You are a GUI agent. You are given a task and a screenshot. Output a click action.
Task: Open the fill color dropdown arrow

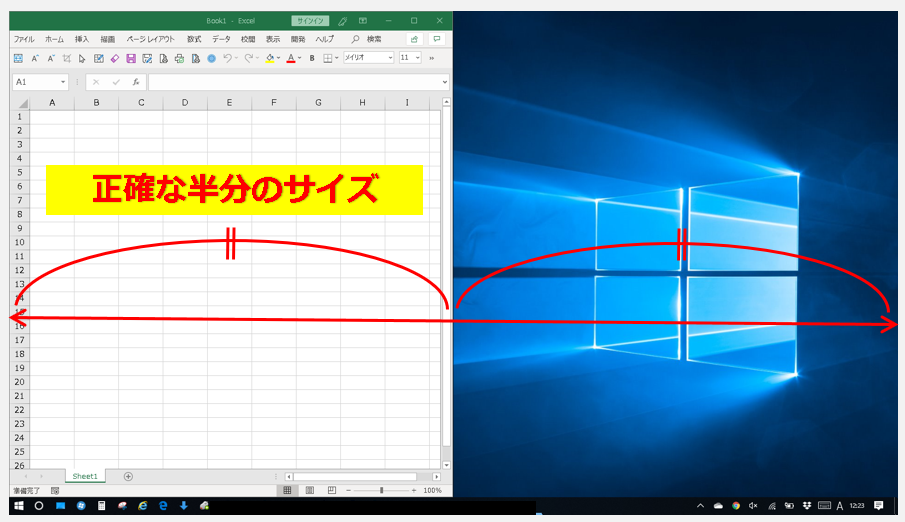pyautogui.click(x=279, y=58)
